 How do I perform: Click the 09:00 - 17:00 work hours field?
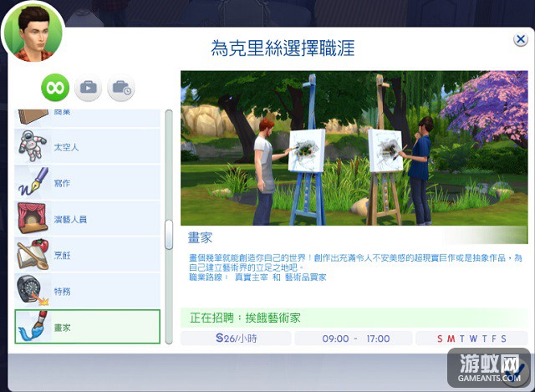pos(354,339)
